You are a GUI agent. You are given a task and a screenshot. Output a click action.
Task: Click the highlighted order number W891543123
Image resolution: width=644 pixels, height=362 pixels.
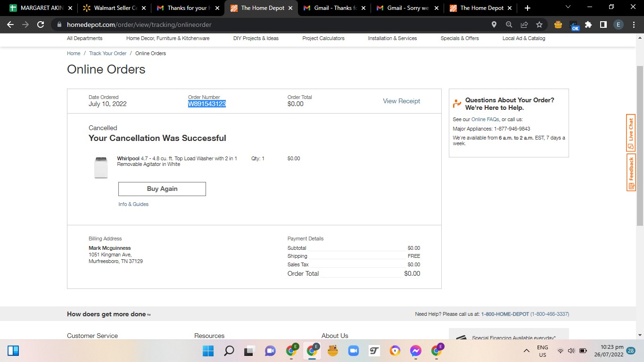coord(207,104)
